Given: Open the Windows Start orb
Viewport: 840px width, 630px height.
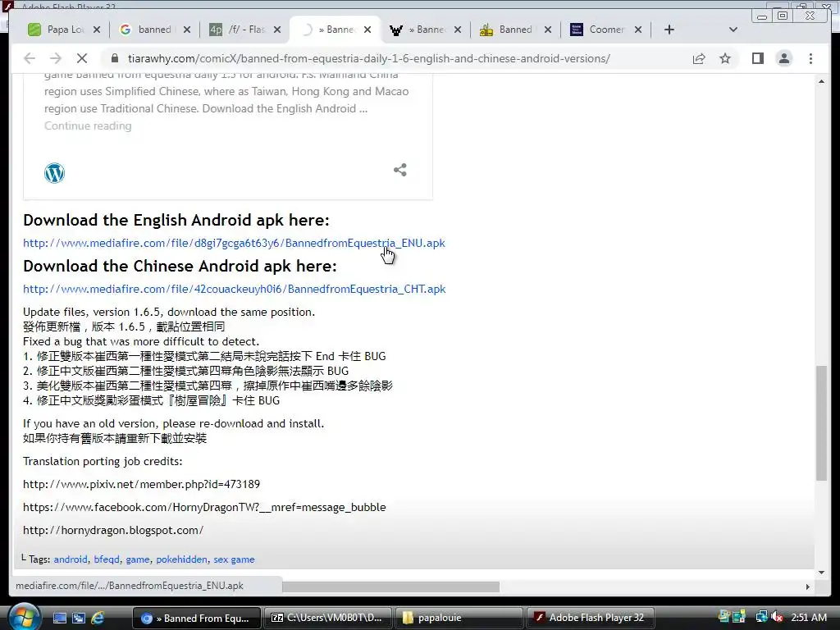Looking at the screenshot, I should (x=25, y=617).
